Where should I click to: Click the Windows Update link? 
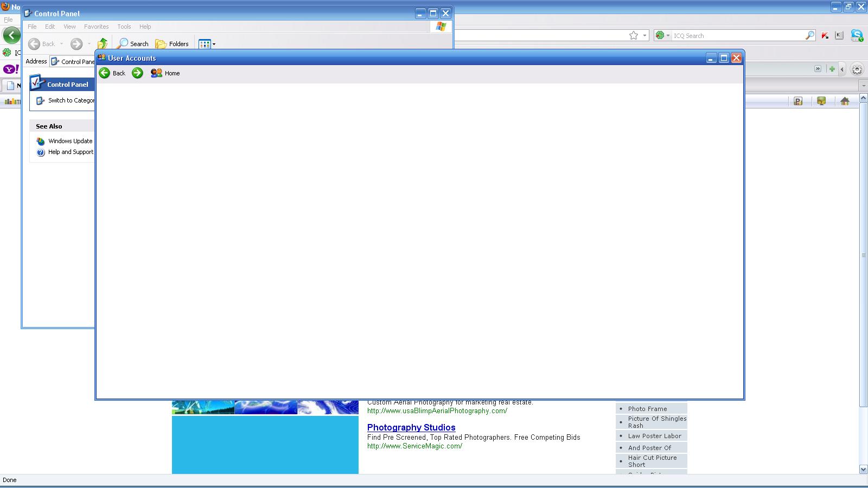click(70, 141)
